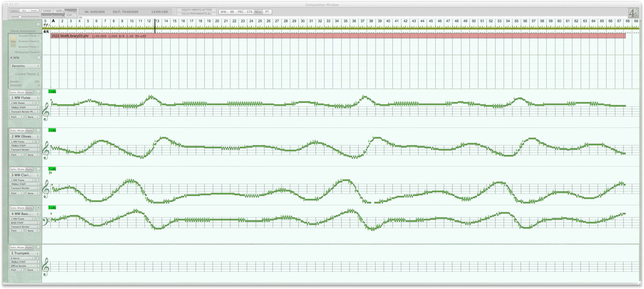Click the round button on 2 WW Oboes track
This screenshot has width=644, height=289.
(x=38, y=131)
